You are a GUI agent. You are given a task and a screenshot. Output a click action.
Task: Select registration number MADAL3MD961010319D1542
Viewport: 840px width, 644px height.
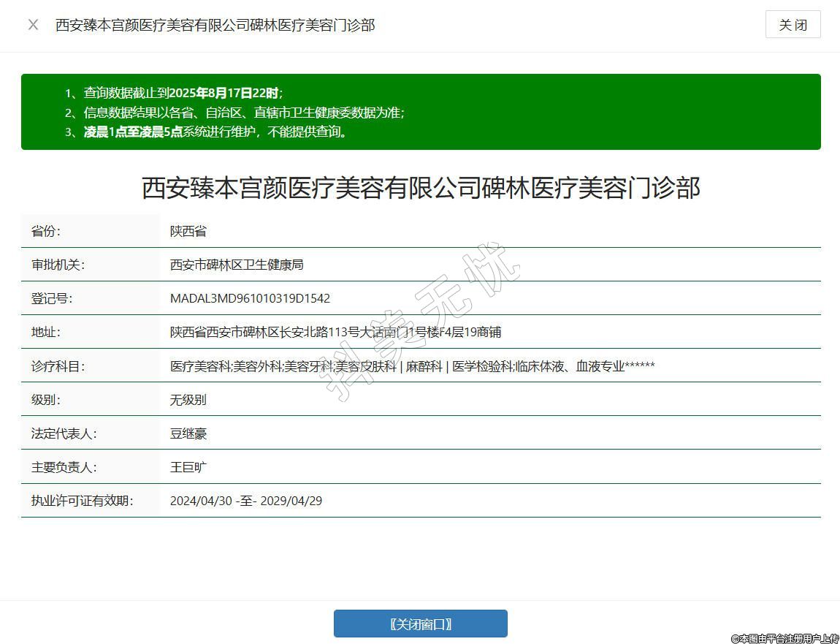click(x=250, y=298)
